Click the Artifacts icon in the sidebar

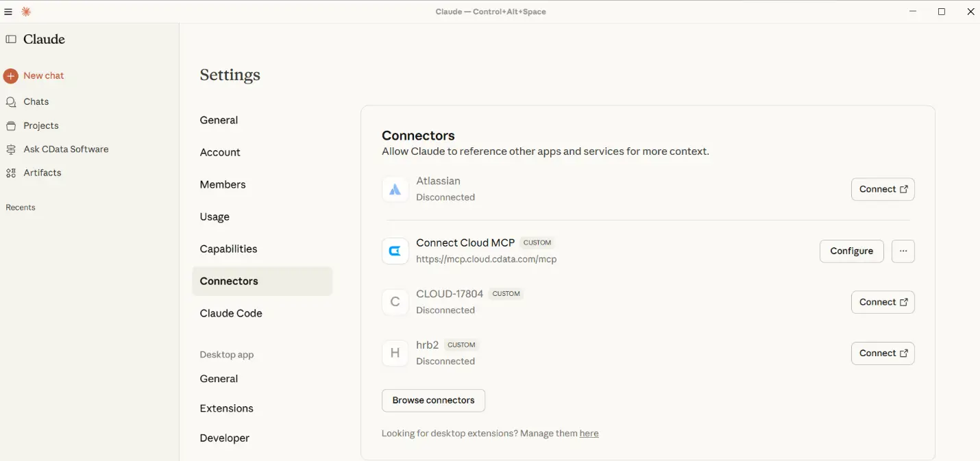pos(10,173)
